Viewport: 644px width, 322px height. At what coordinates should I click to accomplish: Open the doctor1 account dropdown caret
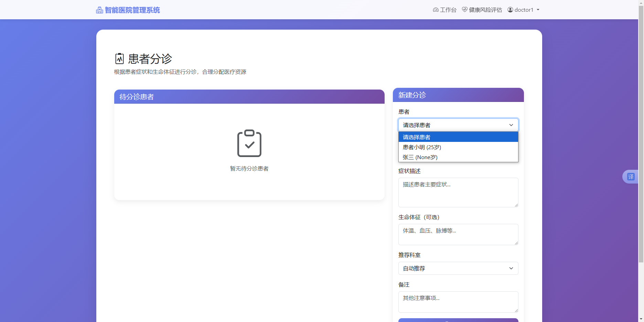pyautogui.click(x=538, y=10)
